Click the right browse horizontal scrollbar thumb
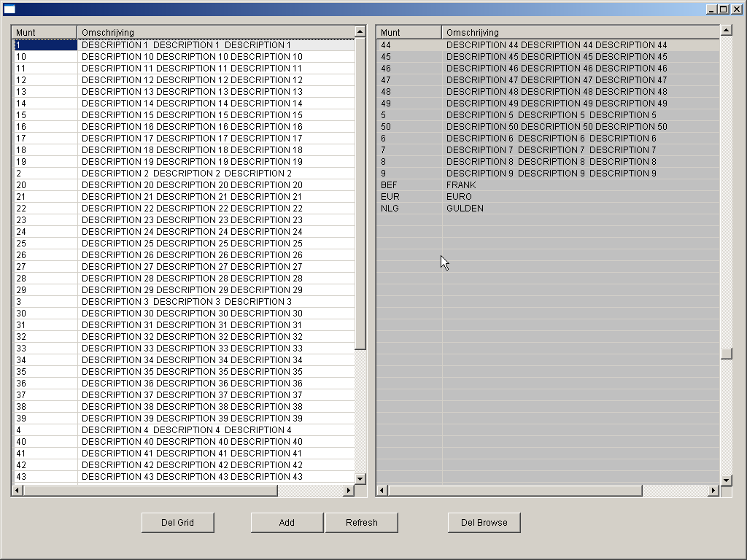The width and height of the screenshot is (747, 560). (515, 490)
